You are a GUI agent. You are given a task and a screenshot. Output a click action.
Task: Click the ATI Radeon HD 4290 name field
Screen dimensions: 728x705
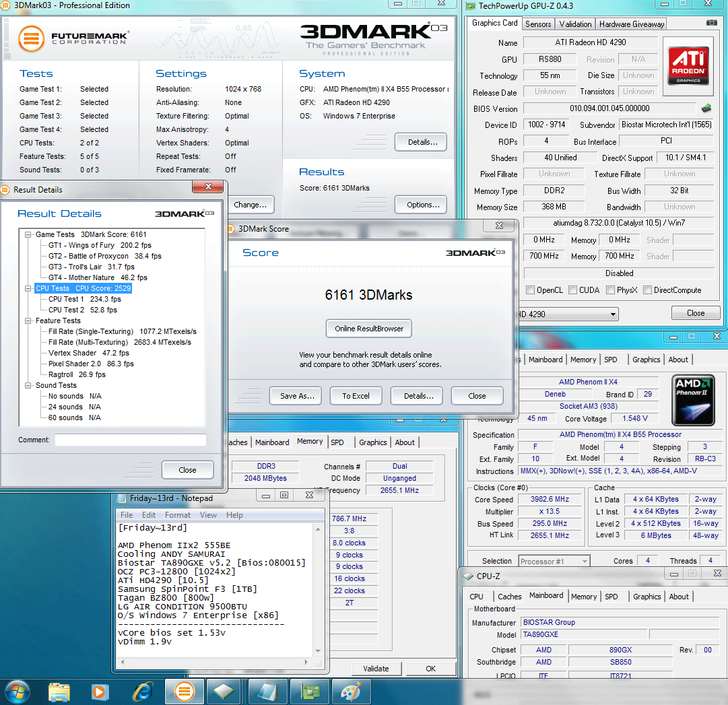pyautogui.click(x=591, y=42)
